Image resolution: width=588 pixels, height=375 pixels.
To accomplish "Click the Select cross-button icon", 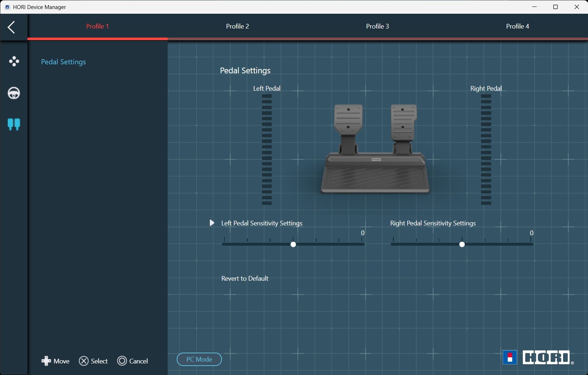I will (84, 361).
